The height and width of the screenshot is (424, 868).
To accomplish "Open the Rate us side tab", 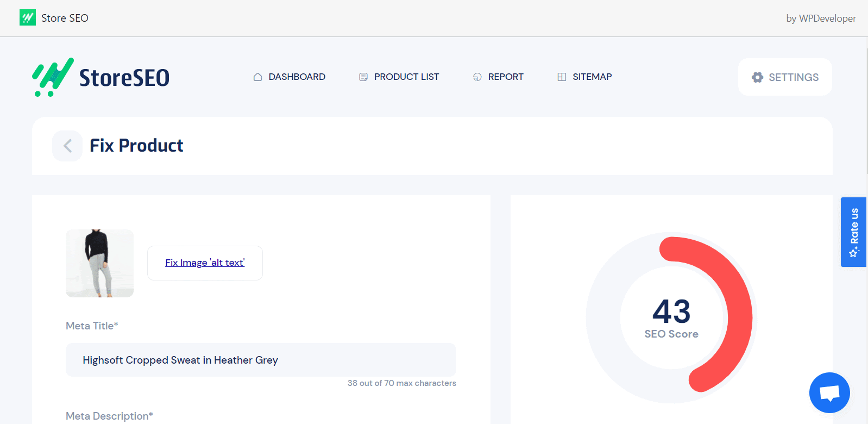I will click(853, 232).
